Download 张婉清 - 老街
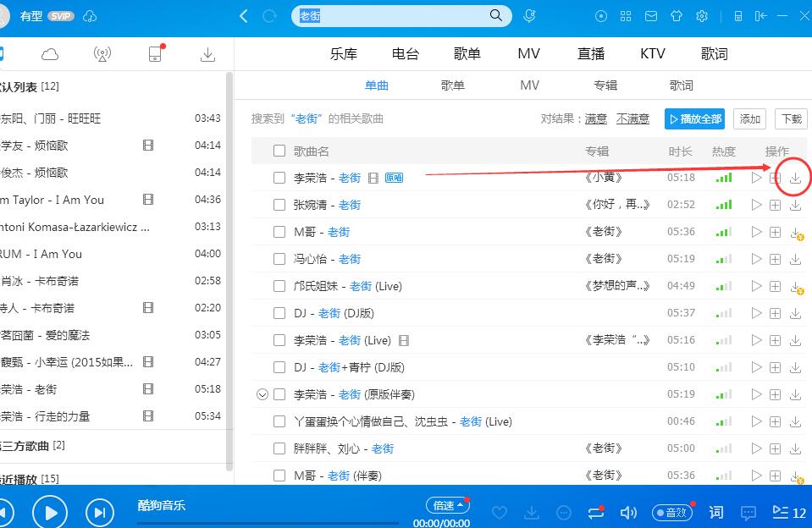812x528 pixels. coord(795,205)
